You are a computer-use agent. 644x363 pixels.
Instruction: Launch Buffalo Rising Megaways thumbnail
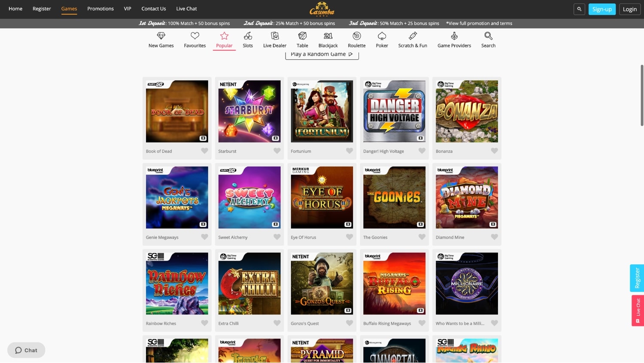click(x=395, y=284)
